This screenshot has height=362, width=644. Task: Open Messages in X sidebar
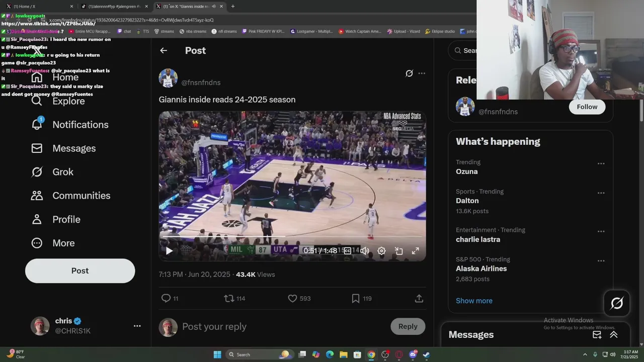click(x=63, y=148)
